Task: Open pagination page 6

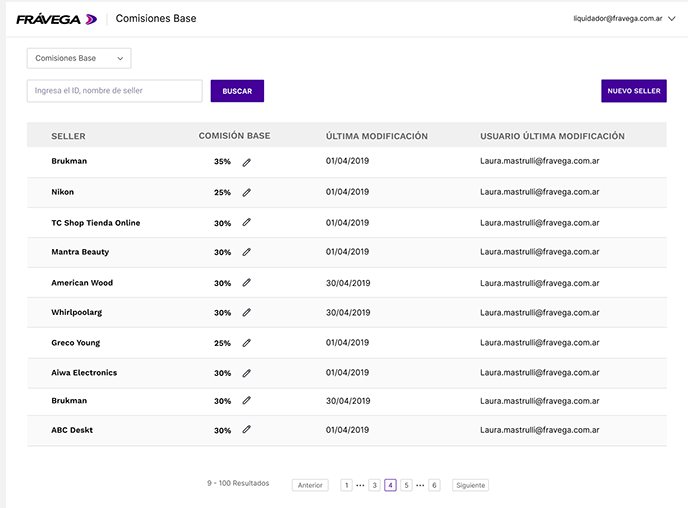Action: click(x=434, y=485)
